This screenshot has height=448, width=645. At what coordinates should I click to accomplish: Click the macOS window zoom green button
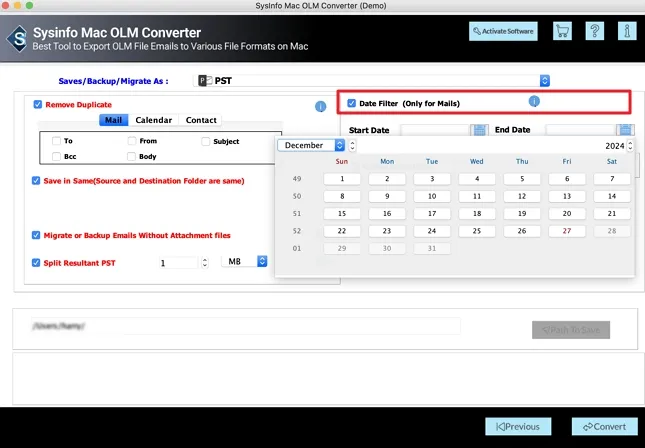click(29, 5)
